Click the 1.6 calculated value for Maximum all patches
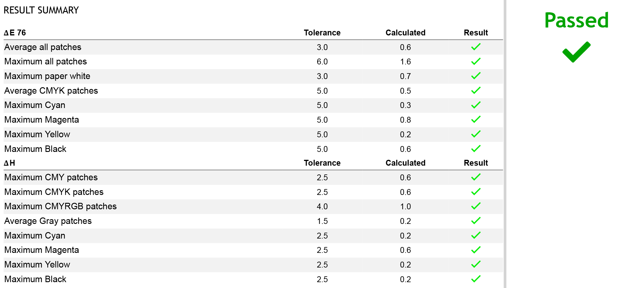This screenshot has width=644, height=288. [x=405, y=62]
